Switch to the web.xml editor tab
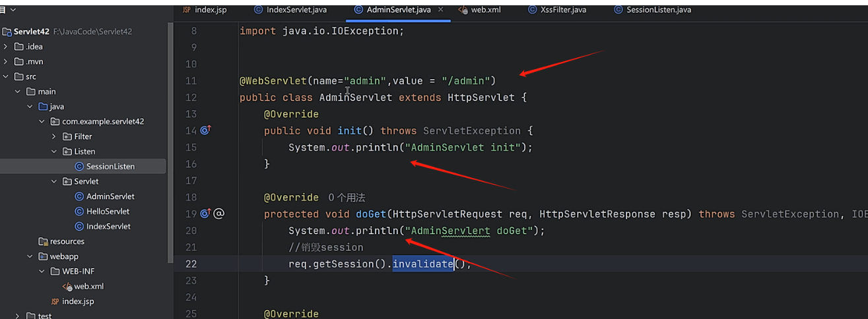Screen dimensions: 868x319 [480, 10]
